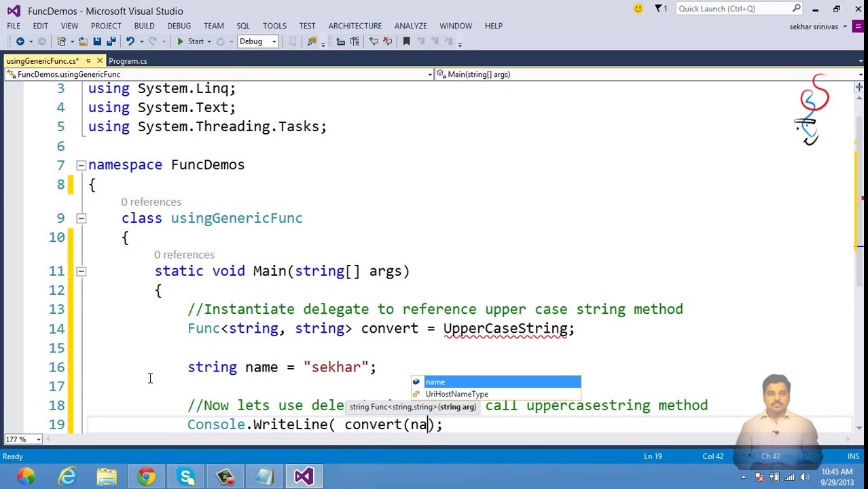The image size is (868, 489).
Task: Collapse the namespace FuncDemos code block
Action: [x=81, y=165]
